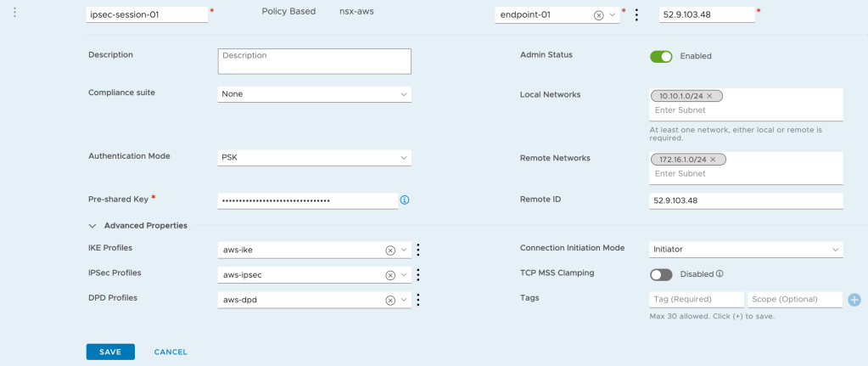Viewport: 868px width, 366px height.
Task: Open the Authentication Mode dropdown
Action: point(314,157)
